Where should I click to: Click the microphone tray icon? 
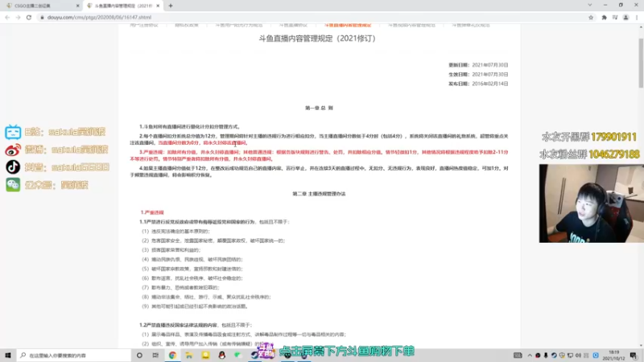[546, 356]
